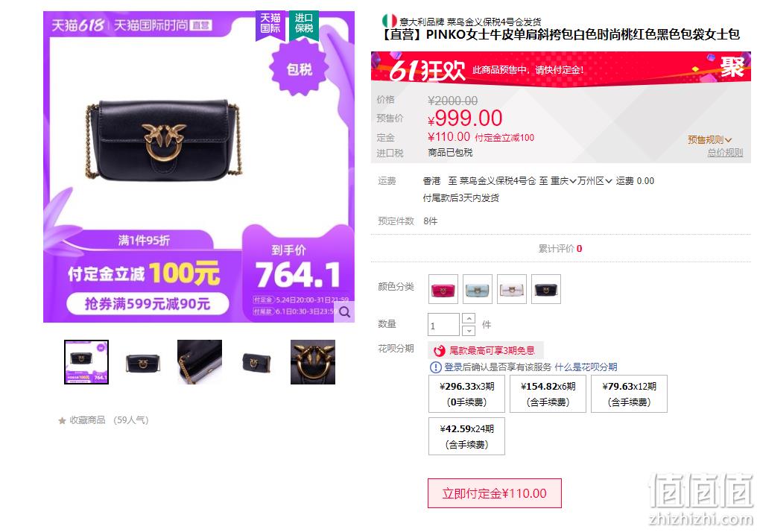Select the light blue bag color option
760x532 pixels.
[x=478, y=289]
